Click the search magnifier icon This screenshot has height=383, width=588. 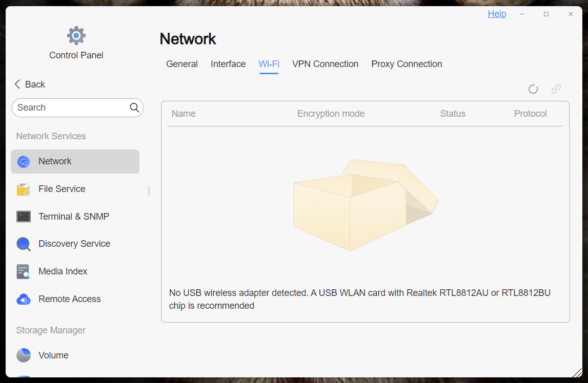134,108
